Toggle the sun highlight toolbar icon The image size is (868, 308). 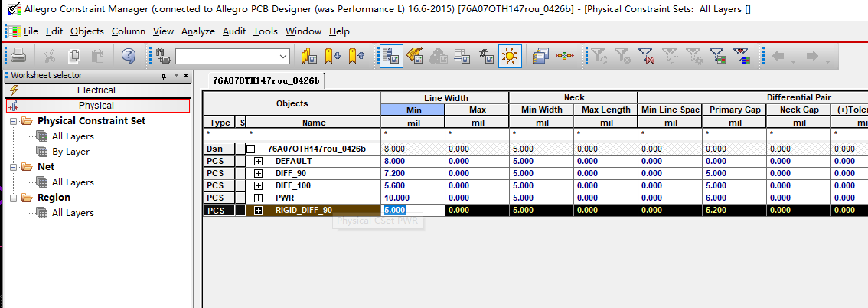510,55
